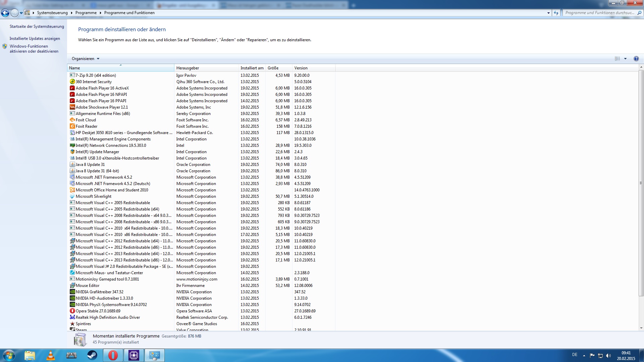Select Microsoft Visual C++ 2005 Redistributable (x64)

[x=201, y=209]
